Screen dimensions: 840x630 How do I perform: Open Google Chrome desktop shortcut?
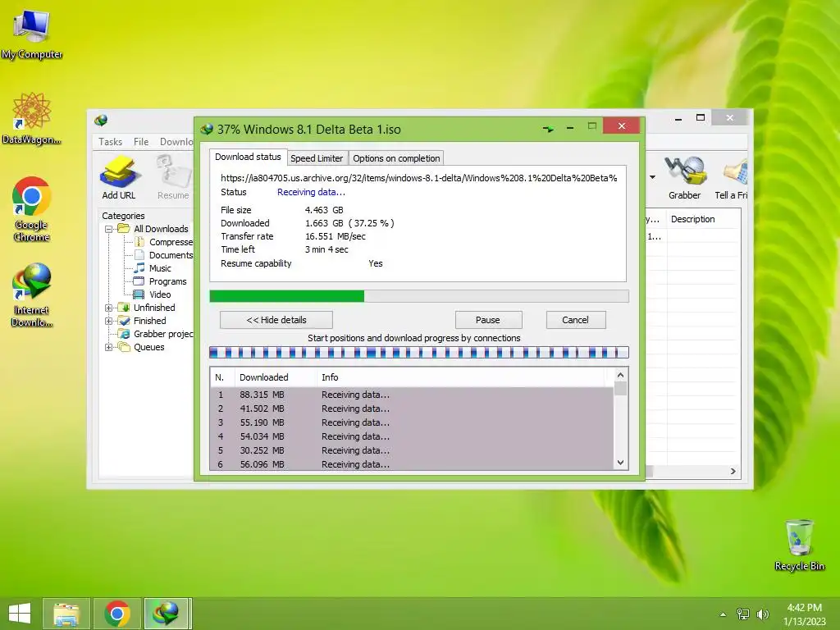pos(32,209)
